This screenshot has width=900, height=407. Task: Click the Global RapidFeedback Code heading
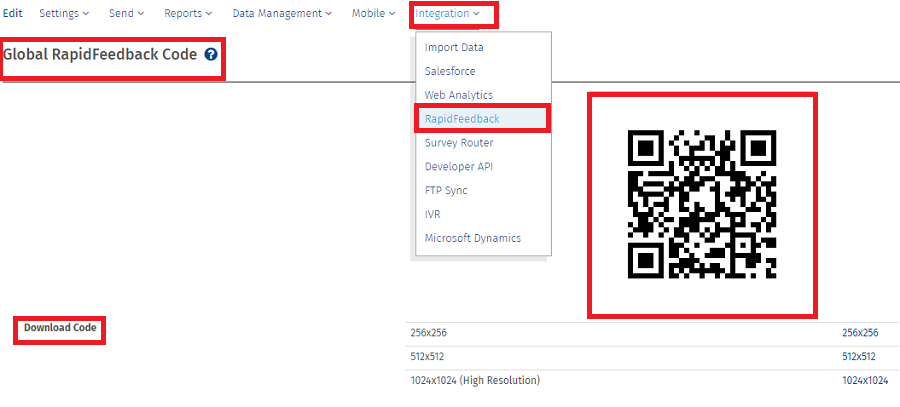pos(100,55)
